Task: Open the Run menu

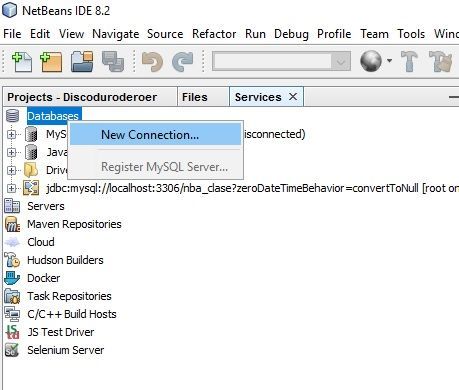Action: point(255,34)
